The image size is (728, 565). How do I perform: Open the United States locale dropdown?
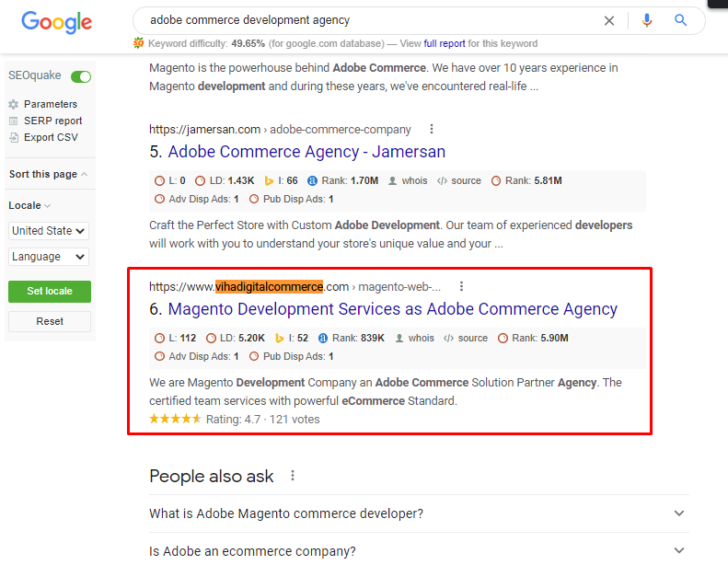pyautogui.click(x=49, y=231)
